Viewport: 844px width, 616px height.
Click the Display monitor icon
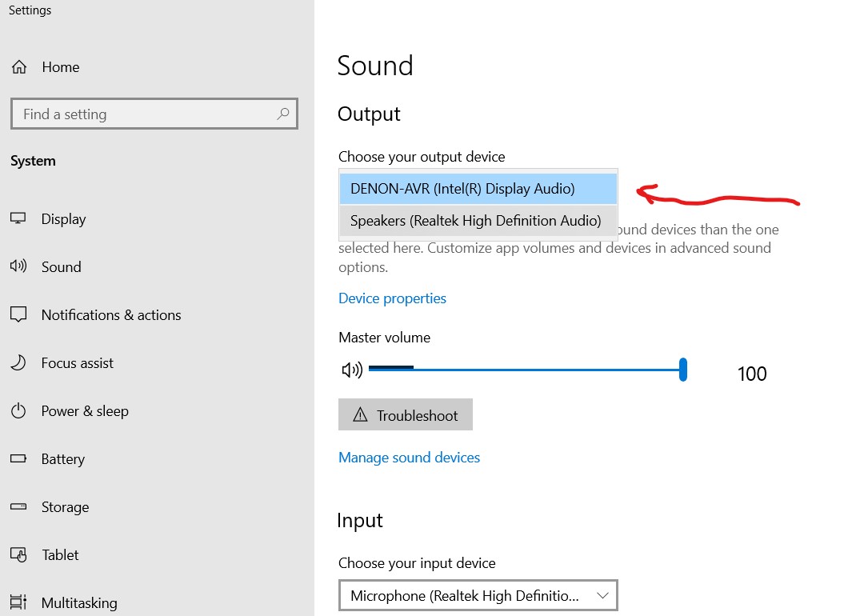tap(18, 218)
